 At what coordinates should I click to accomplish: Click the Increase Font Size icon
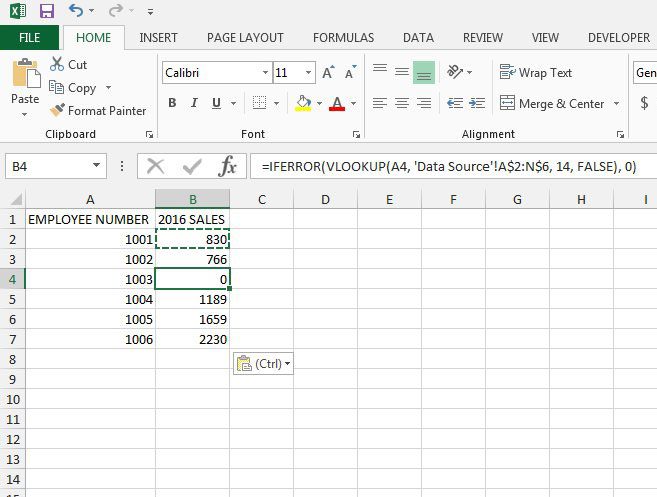coord(327,73)
